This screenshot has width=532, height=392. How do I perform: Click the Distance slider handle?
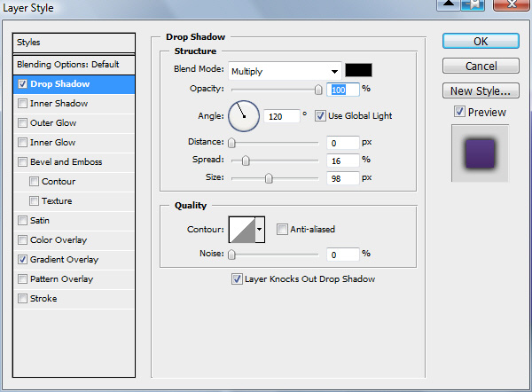tap(231, 143)
